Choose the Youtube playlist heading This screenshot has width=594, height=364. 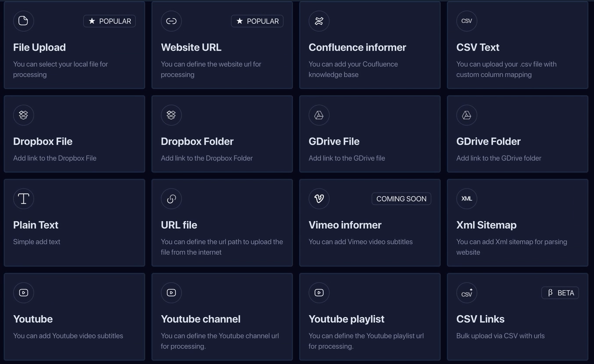346,319
